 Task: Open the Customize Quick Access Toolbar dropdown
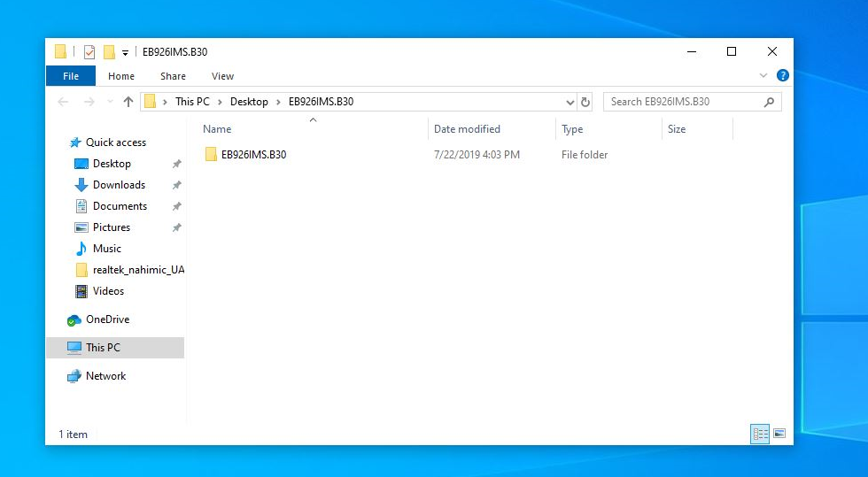point(126,53)
